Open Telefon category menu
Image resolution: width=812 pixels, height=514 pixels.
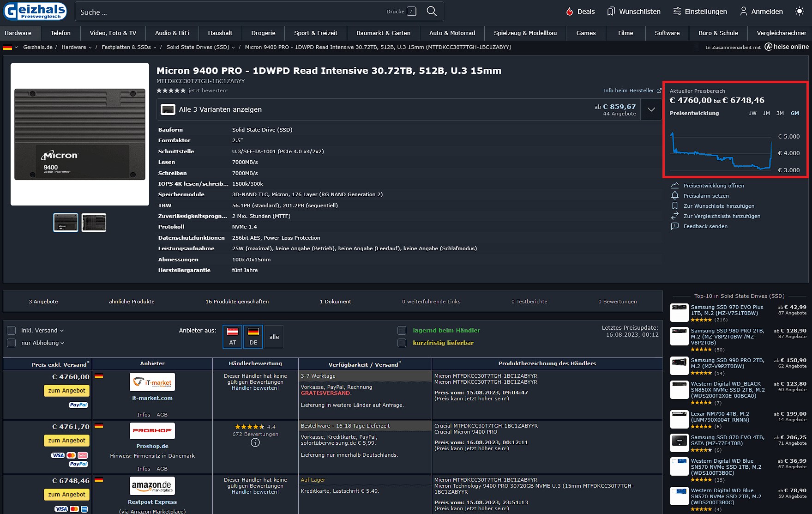click(60, 33)
